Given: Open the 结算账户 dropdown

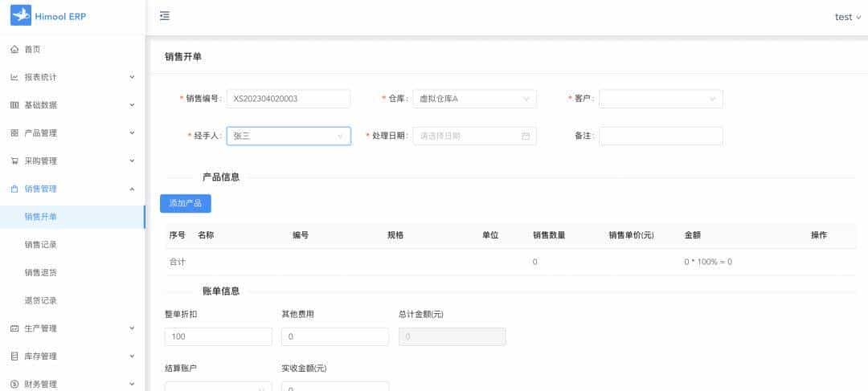Looking at the screenshot, I should pos(218,387).
